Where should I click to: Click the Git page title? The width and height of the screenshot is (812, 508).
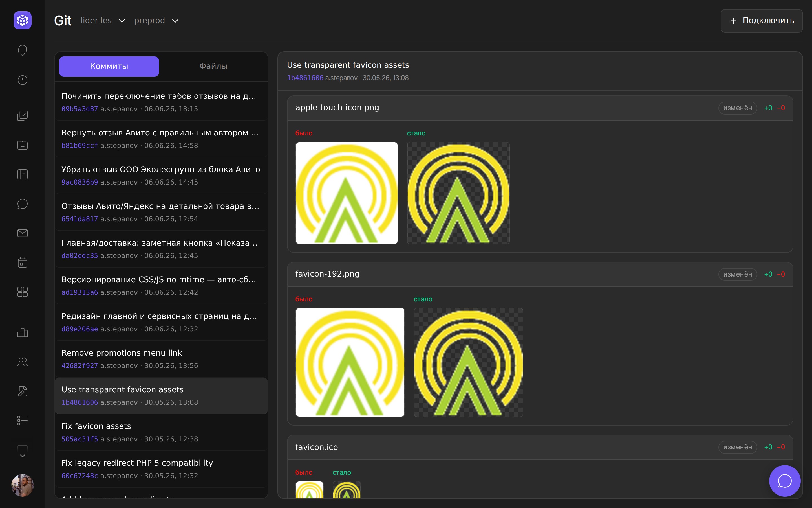coord(63,21)
